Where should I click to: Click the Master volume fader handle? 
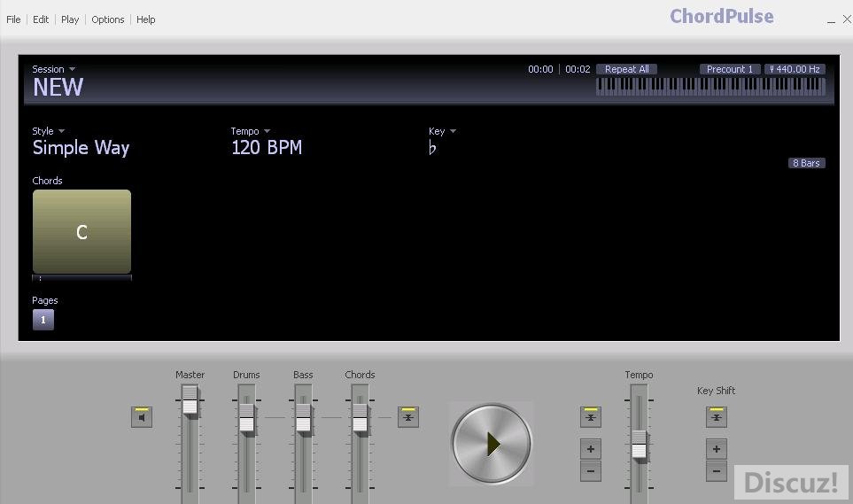pos(190,401)
